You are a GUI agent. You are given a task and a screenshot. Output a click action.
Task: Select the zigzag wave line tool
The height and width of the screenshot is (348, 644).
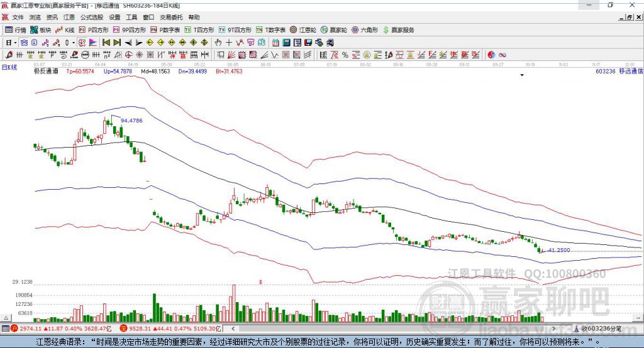(x=274, y=55)
